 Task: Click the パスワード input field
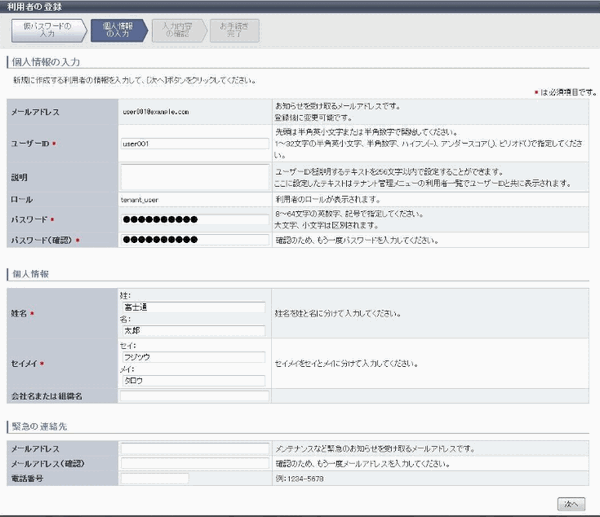(x=194, y=218)
